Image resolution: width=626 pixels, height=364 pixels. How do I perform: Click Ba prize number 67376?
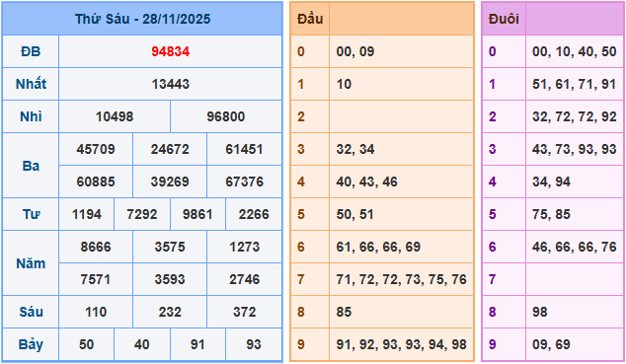tap(244, 182)
